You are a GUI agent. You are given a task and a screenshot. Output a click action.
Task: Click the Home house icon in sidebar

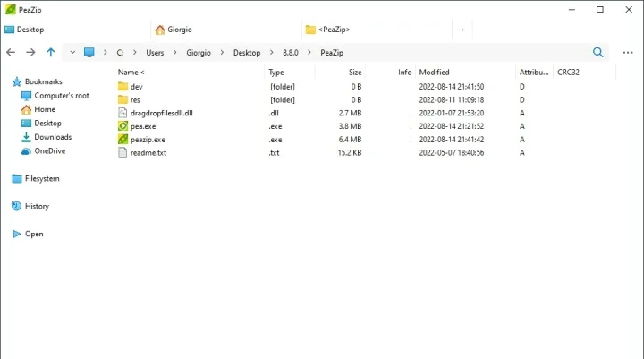(x=26, y=109)
